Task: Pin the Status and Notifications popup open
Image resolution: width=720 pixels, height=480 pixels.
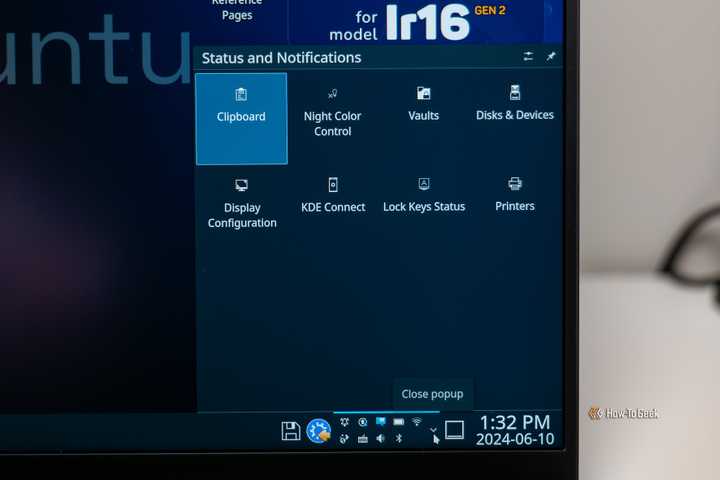Action: coord(551,57)
